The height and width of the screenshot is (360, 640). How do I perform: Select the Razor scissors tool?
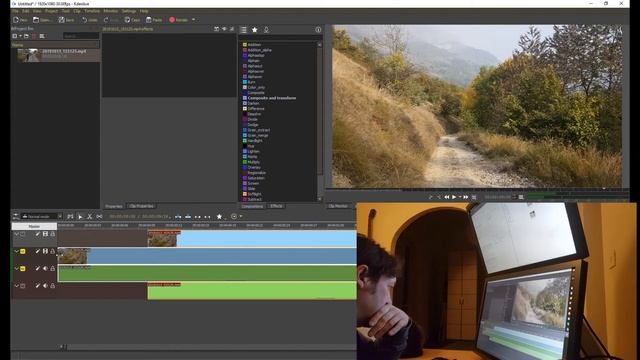(x=89, y=216)
